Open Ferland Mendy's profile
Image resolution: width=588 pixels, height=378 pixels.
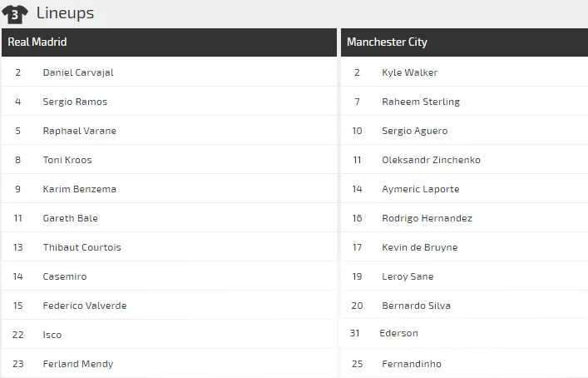78,364
